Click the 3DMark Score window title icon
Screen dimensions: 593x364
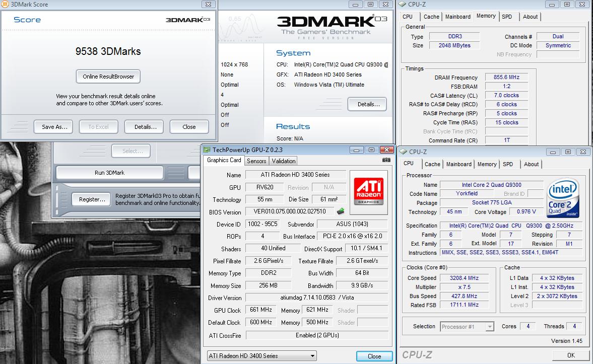pos(6,4)
